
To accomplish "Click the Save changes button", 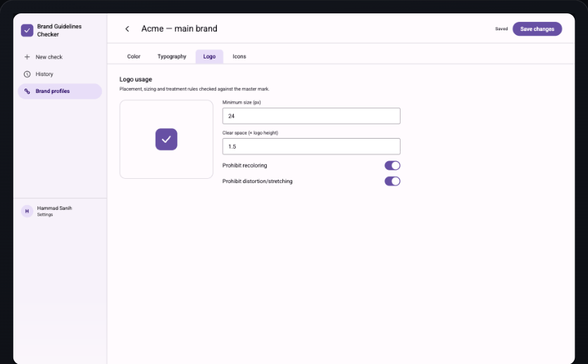I will coord(537,29).
